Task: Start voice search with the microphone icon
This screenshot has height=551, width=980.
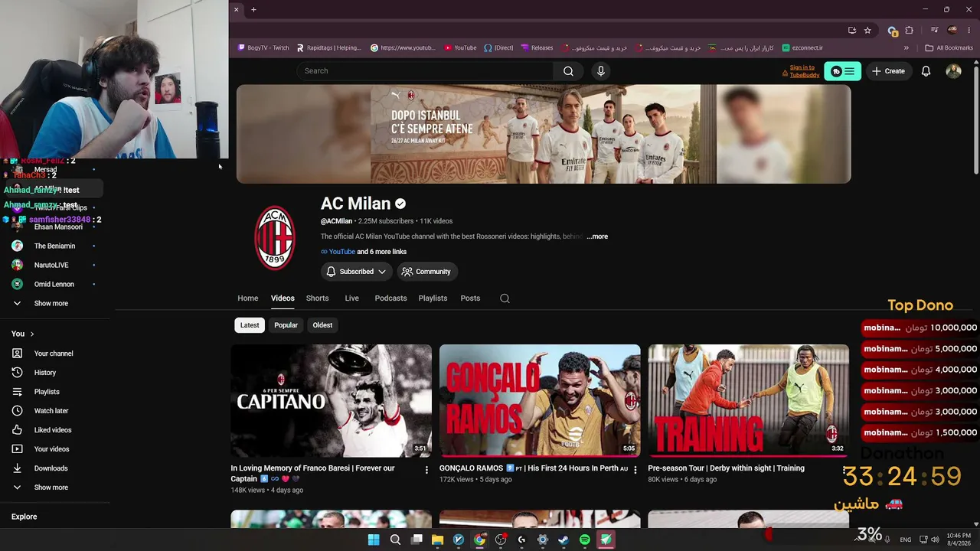Action: pos(601,71)
